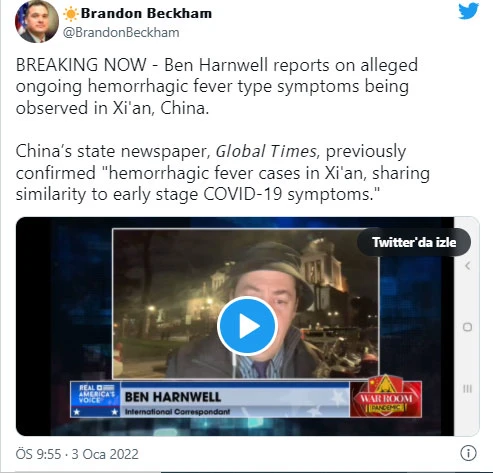Click the Twitter'da izle button
This screenshot has height=473, width=493.
[414, 242]
